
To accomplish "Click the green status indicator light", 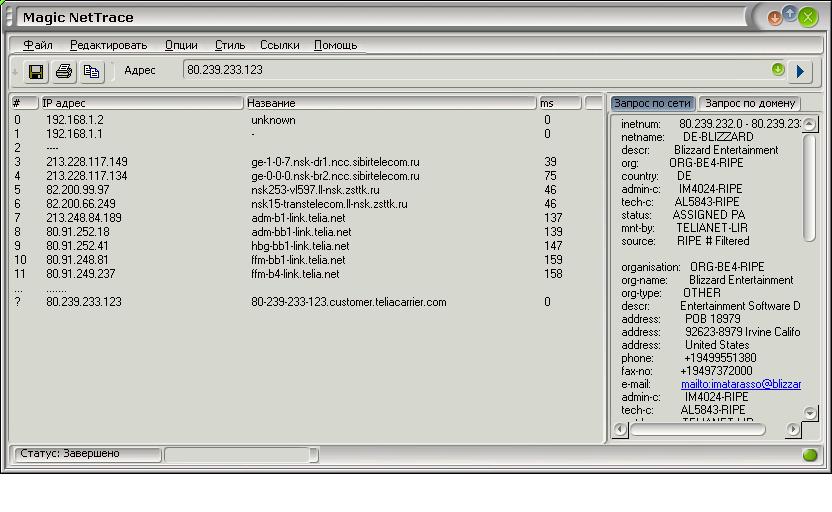I will pos(810,455).
